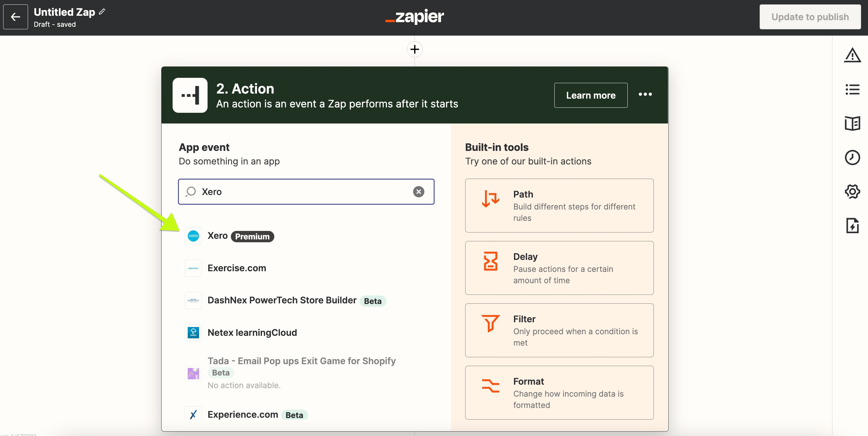
Task: Select the Path built-in tool card
Action: pos(559,205)
